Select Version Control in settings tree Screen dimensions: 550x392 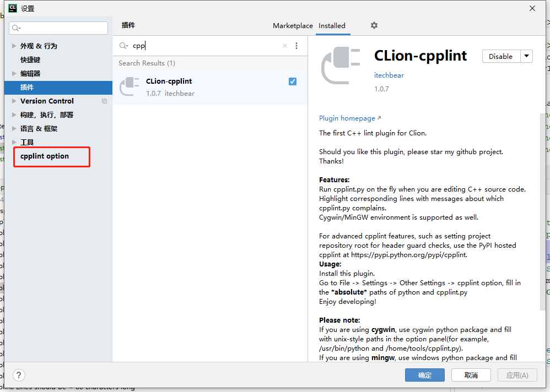point(47,101)
